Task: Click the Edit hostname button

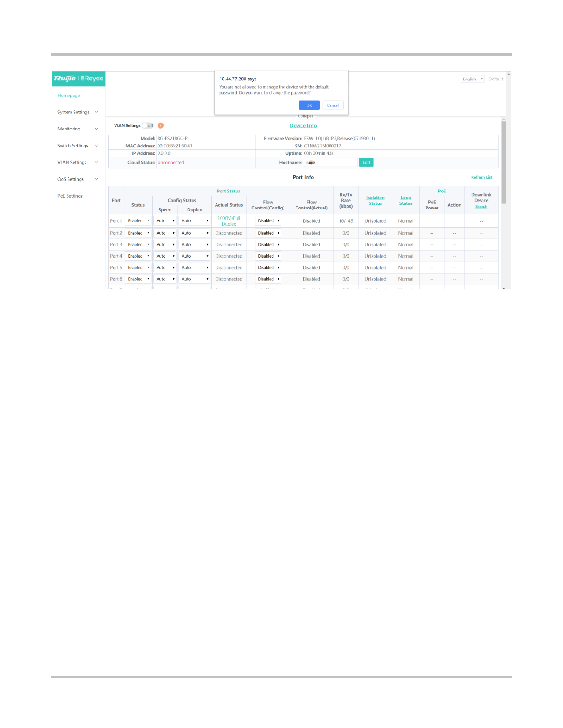Action: tap(366, 162)
